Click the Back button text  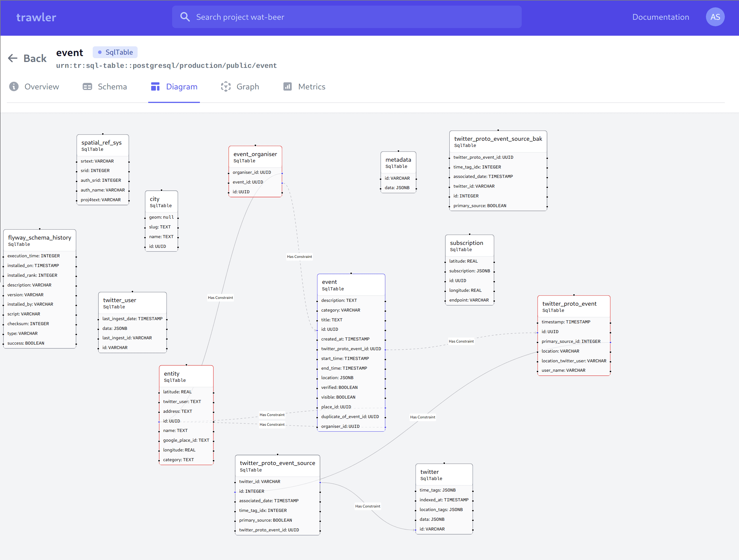pos(35,58)
